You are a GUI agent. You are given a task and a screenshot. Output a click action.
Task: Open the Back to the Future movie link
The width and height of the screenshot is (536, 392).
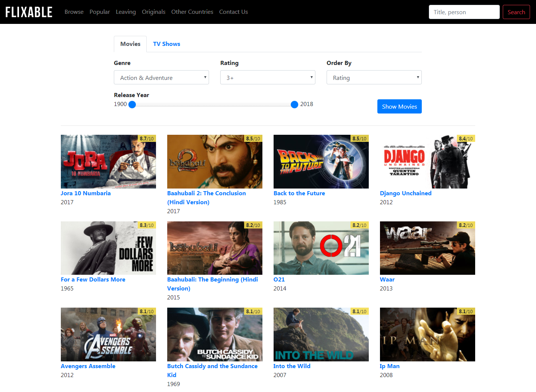point(299,193)
